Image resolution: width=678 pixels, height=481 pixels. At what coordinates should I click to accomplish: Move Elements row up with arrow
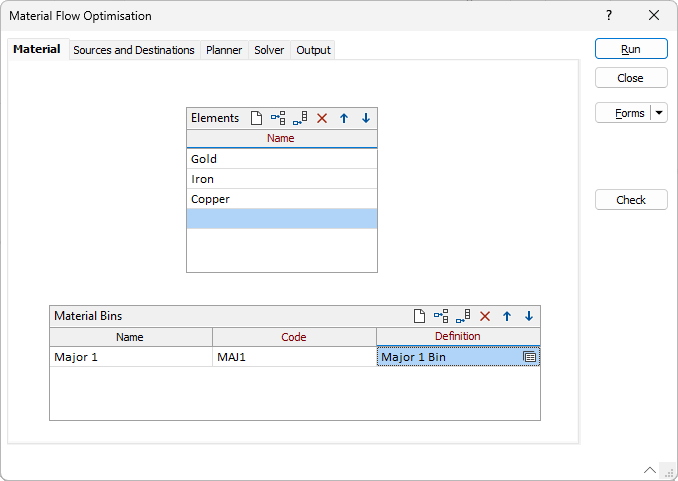(x=344, y=118)
